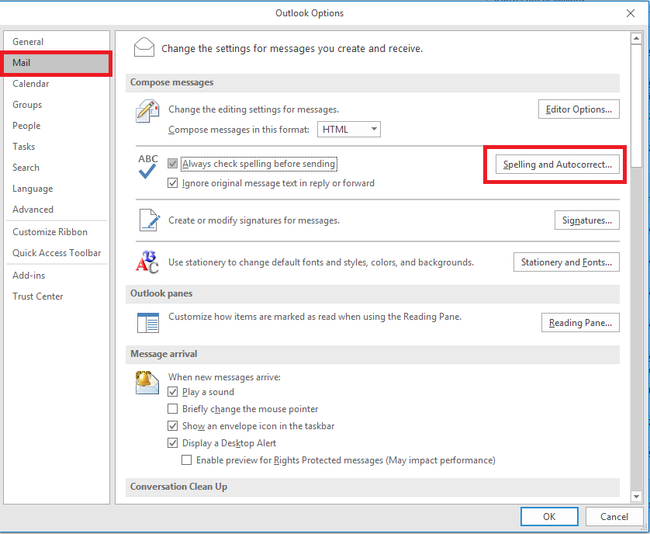Click the signature page icon
The height and width of the screenshot is (534, 650).
(x=149, y=220)
